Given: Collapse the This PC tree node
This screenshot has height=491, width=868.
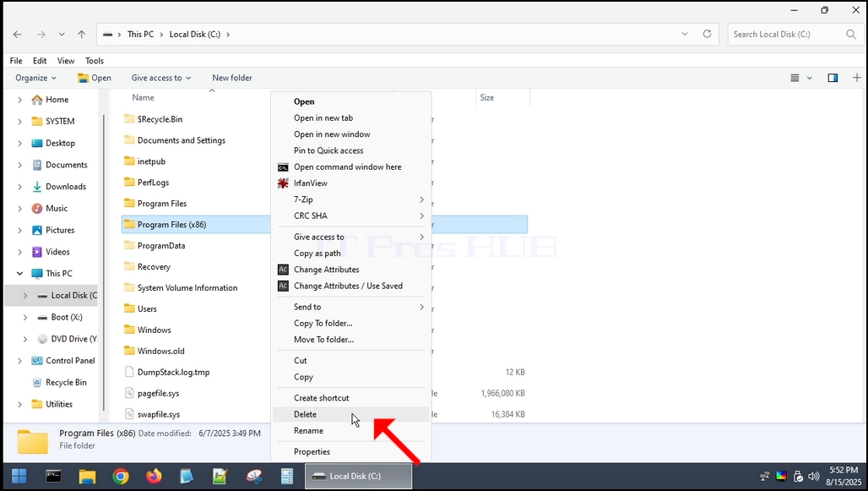Looking at the screenshot, I should [x=20, y=273].
